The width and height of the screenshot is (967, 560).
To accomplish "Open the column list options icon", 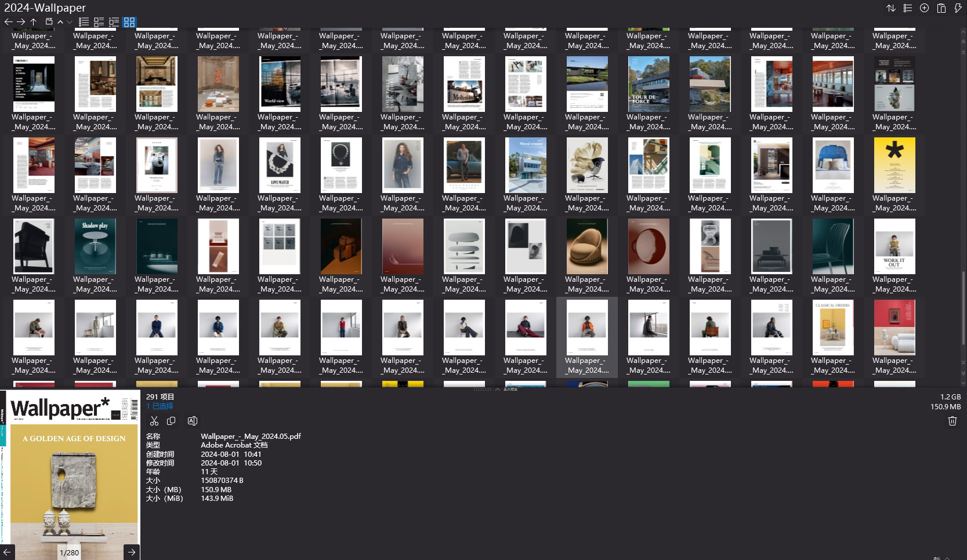I will coord(907,8).
